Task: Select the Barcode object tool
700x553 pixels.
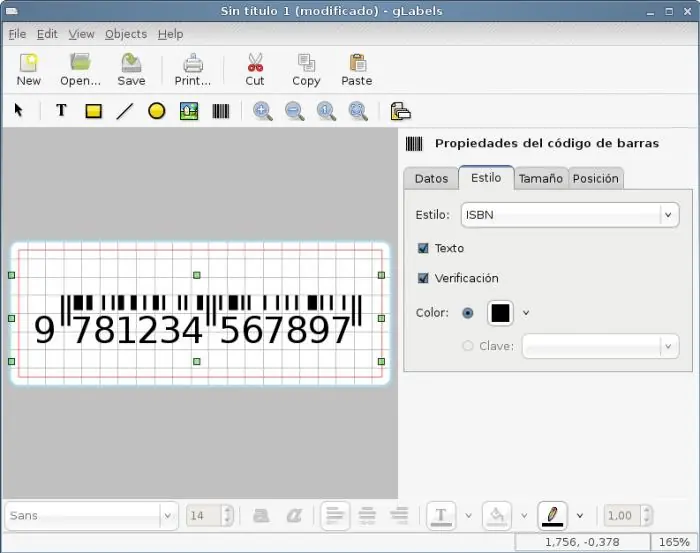Action: (x=221, y=111)
